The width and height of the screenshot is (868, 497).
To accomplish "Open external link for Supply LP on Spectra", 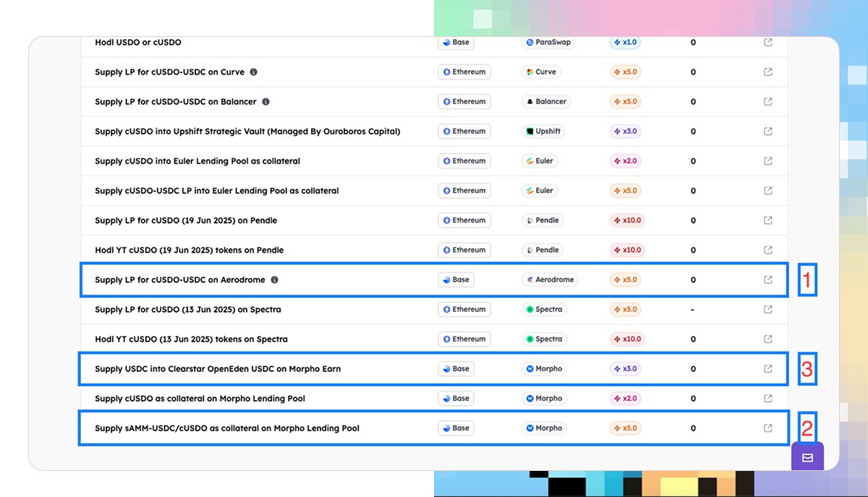I will tap(768, 309).
